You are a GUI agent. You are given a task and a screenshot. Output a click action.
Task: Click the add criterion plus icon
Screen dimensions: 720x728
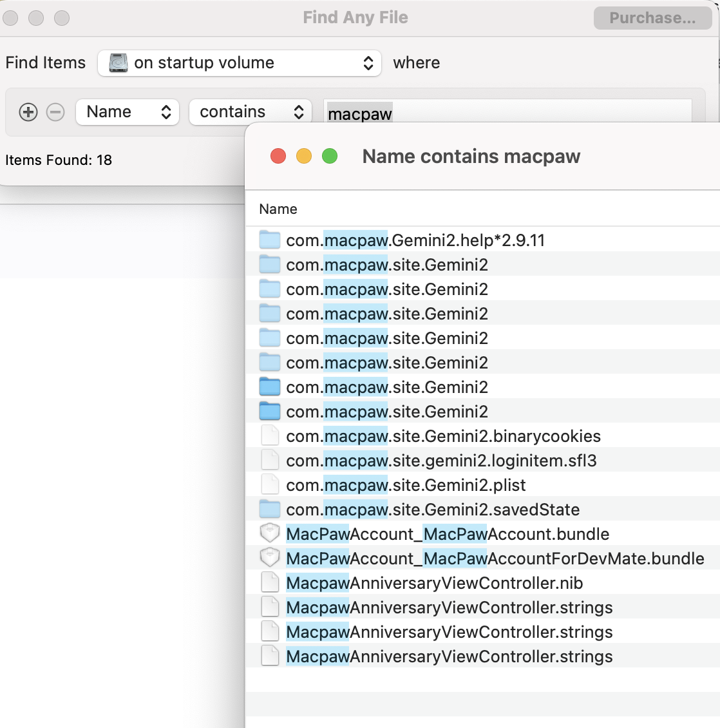[28, 112]
